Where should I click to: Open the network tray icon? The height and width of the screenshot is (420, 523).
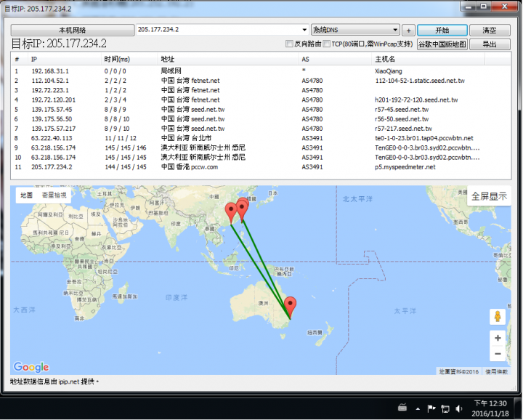[445, 408]
